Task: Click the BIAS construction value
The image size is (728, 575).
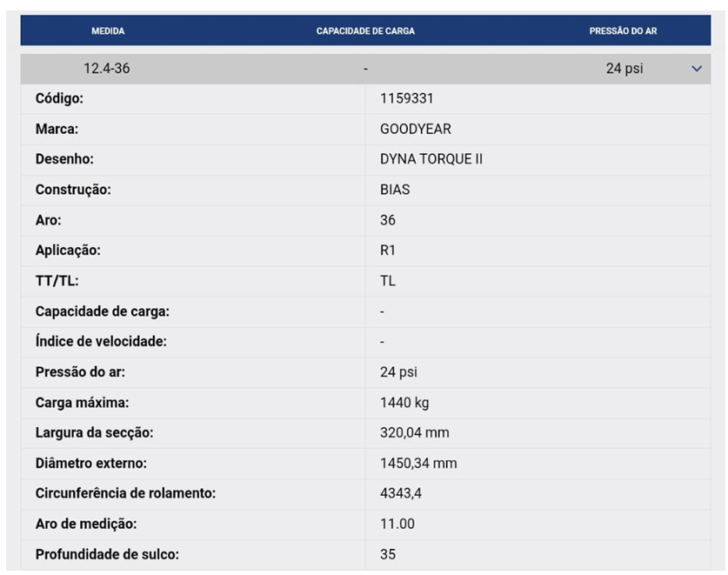Action: 395,190
